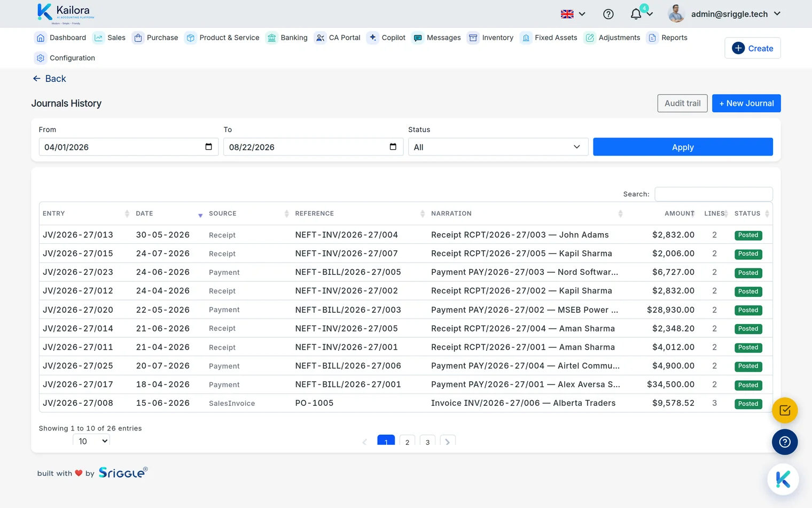Open notifications bell icon

click(x=636, y=14)
